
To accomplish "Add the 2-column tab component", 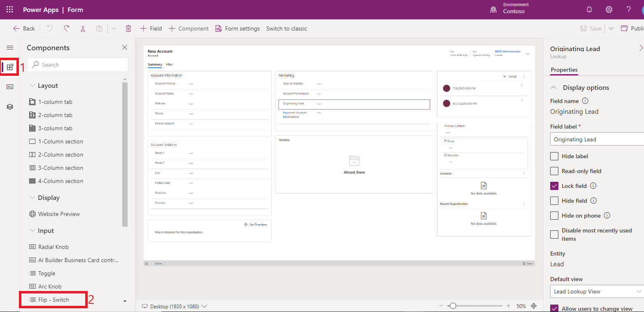I will tap(51, 115).
